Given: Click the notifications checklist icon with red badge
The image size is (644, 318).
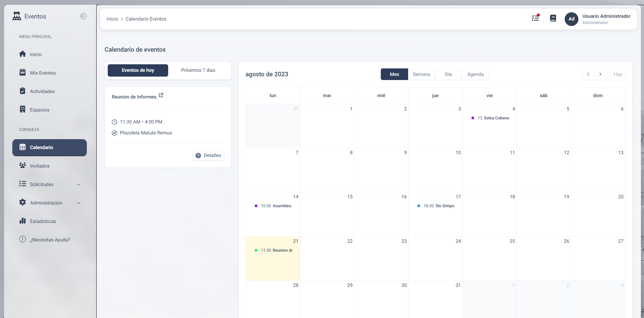Looking at the screenshot, I should tap(535, 18).
